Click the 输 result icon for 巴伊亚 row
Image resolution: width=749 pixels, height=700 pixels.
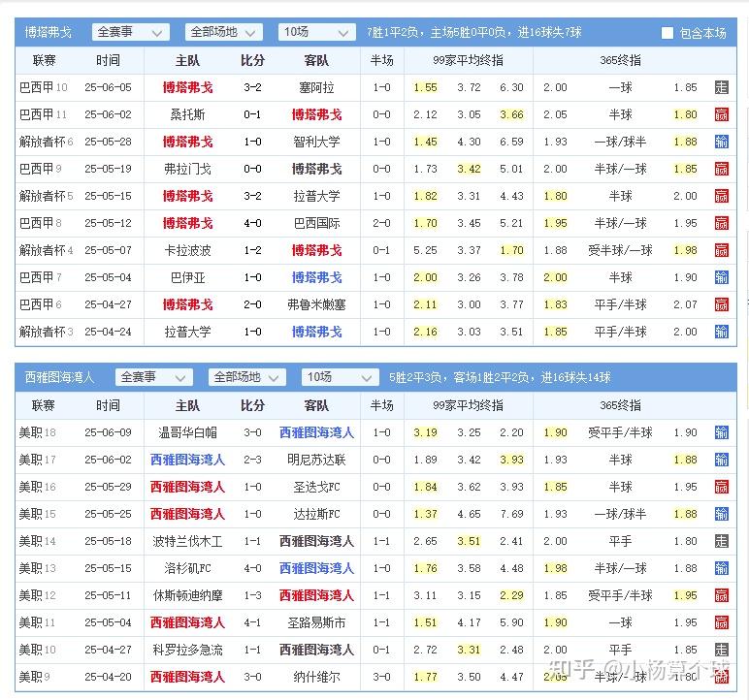click(721, 277)
